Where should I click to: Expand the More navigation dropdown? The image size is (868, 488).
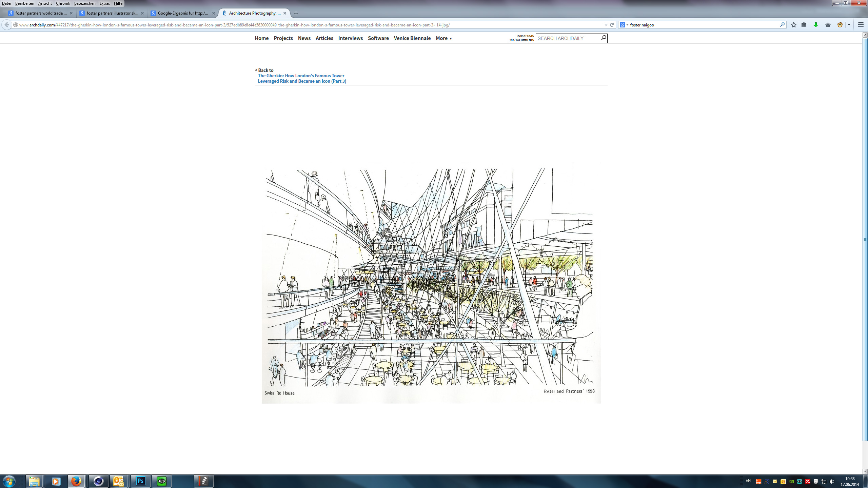[x=443, y=38]
